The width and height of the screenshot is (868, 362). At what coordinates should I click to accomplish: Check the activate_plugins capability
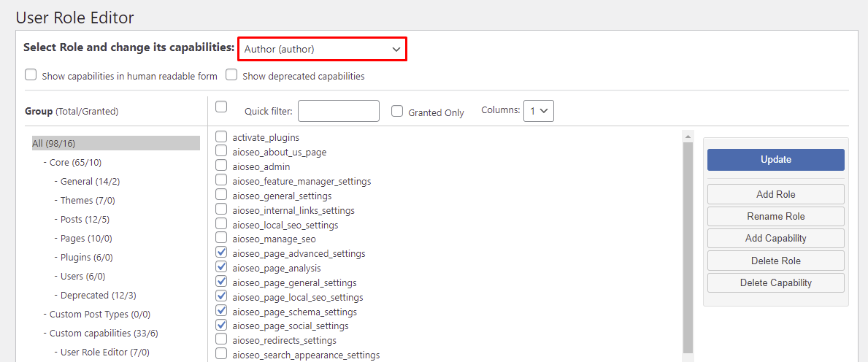point(221,136)
